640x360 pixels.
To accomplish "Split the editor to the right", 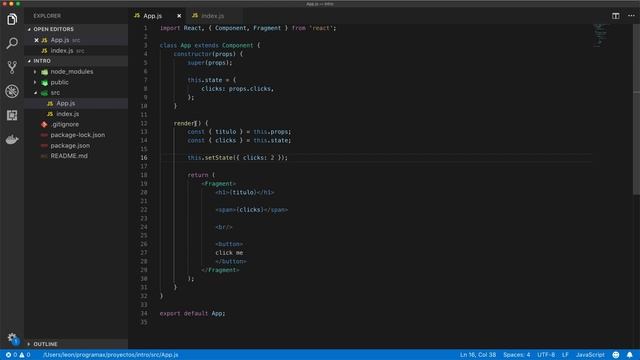I will (616, 16).
